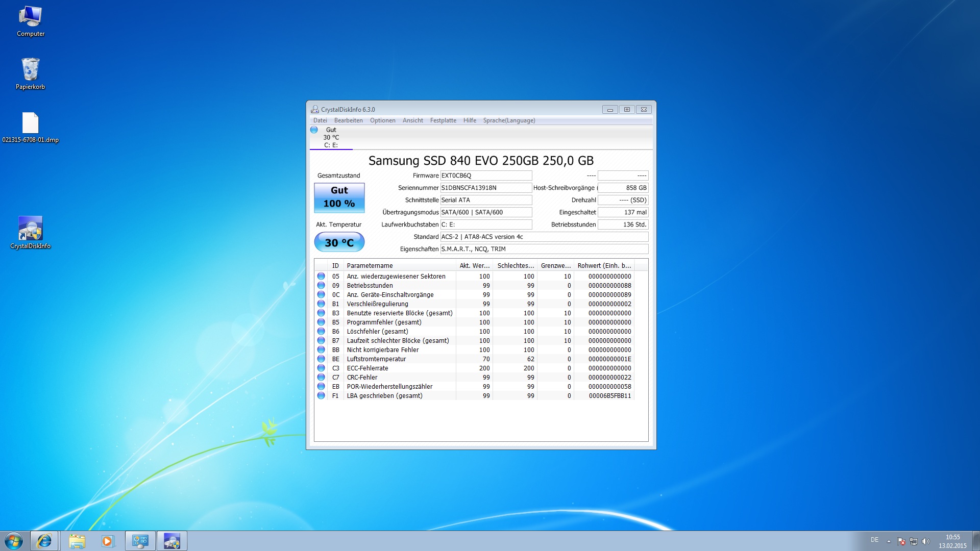Click the disk health orb in the drive tab

click(x=314, y=130)
